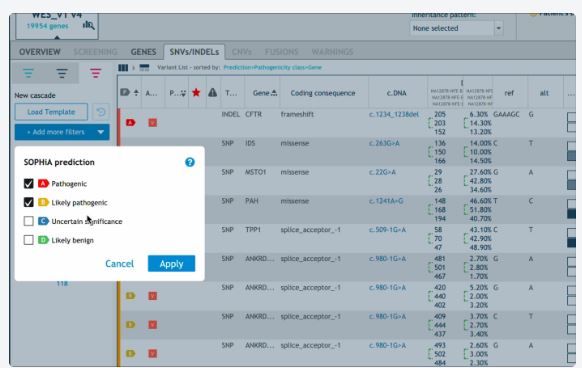Screen dimensions: 582x368
Task: Click the c.DNA column header
Action: coord(397,93)
